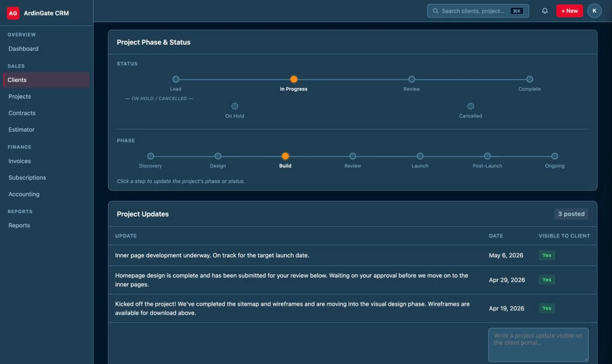Open Subscriptions in the sidebar
612x364 pixels.
point(47,177)
